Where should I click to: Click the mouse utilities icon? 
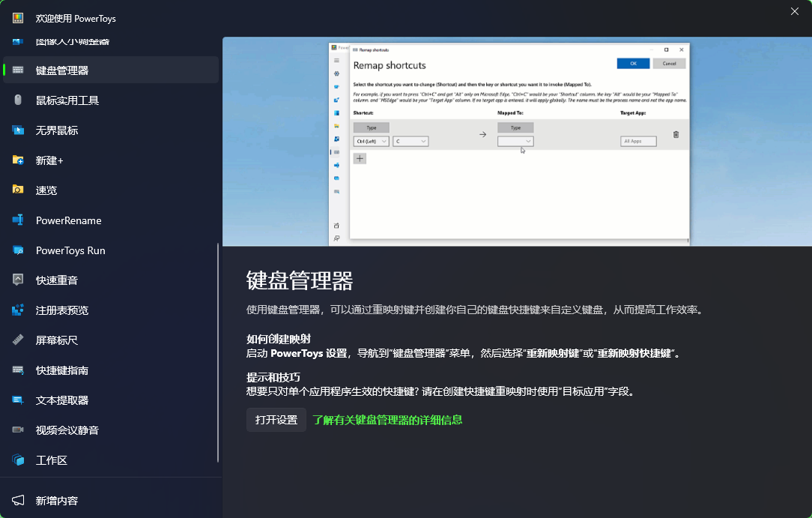tap(18, 100)
